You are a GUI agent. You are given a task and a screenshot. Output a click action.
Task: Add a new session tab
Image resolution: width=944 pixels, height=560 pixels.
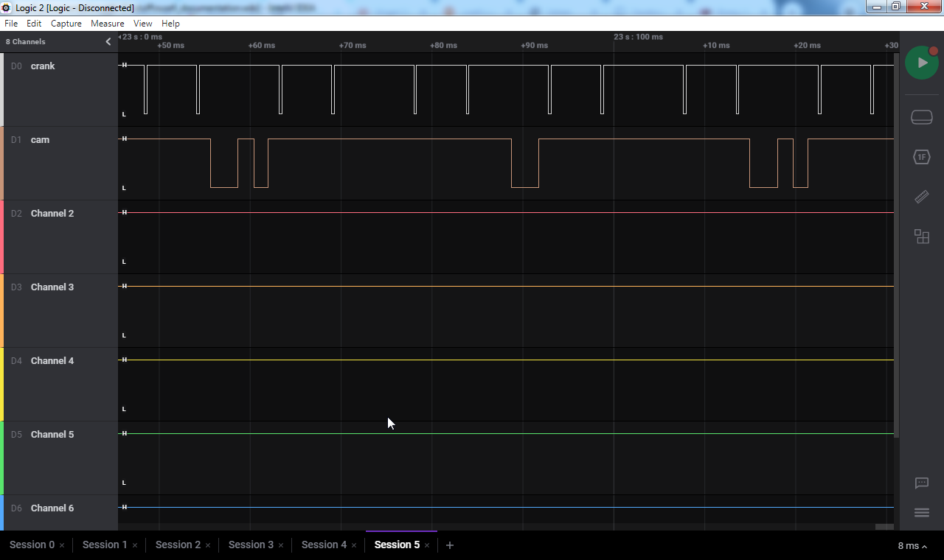tap(450, 545)
